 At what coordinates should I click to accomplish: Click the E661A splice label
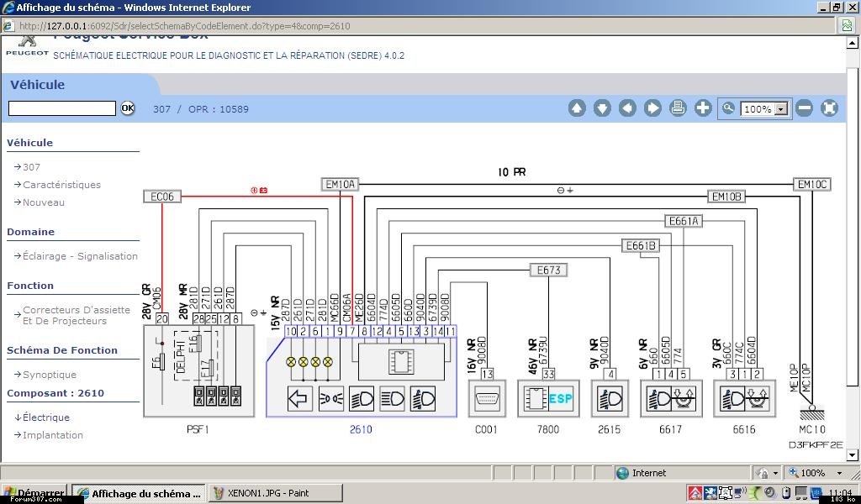coord(683,221)
